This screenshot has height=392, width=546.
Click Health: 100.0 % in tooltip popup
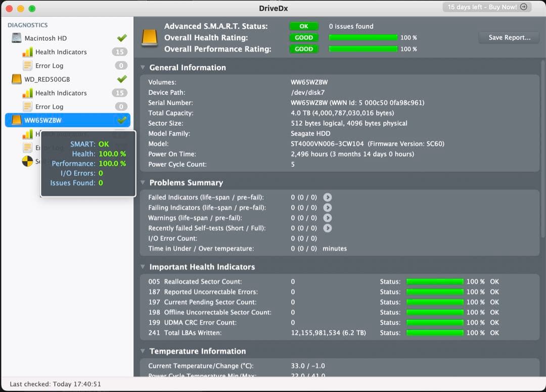(99, 154)
